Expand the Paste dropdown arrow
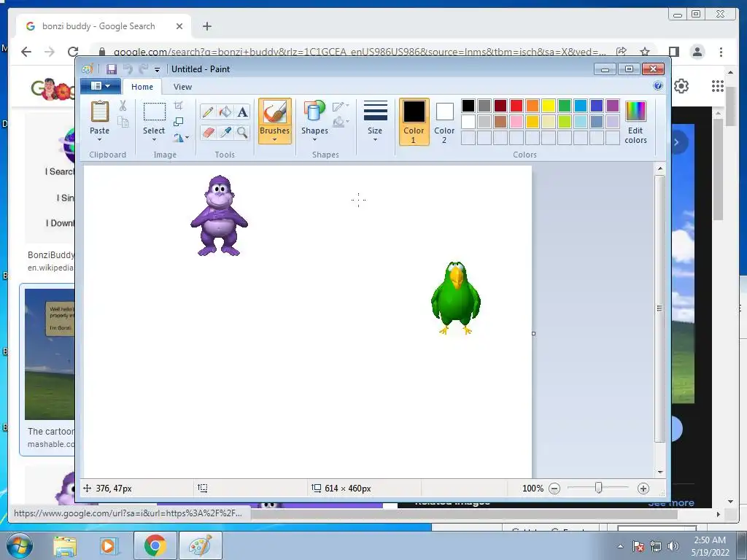Viewport: 747px width, 560px height. pos(99,139)
